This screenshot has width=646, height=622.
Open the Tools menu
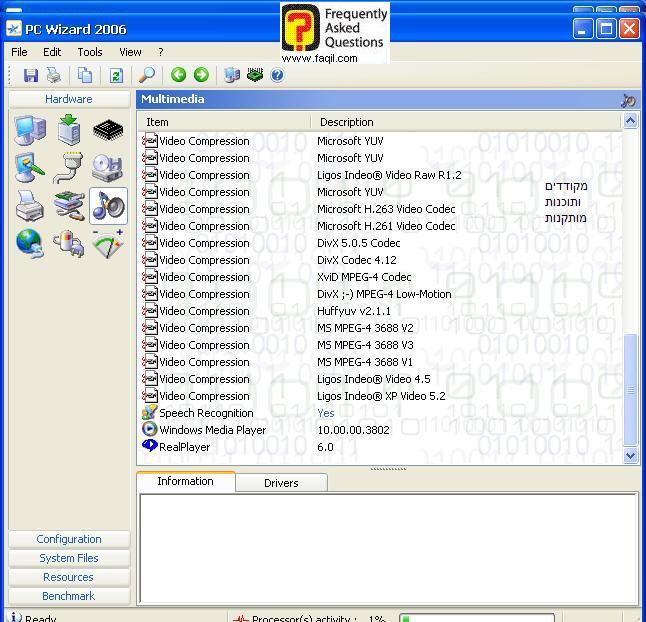(x=90, y=52)
